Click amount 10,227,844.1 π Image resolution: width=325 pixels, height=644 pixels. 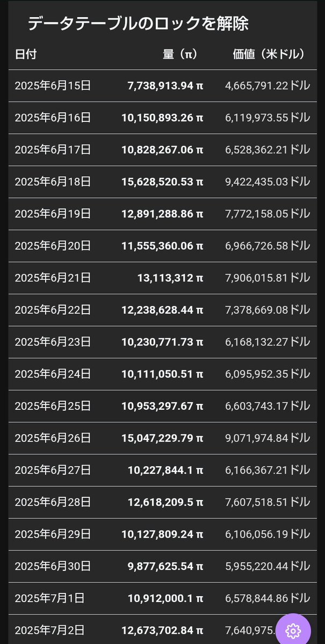(x=165, y=471)
